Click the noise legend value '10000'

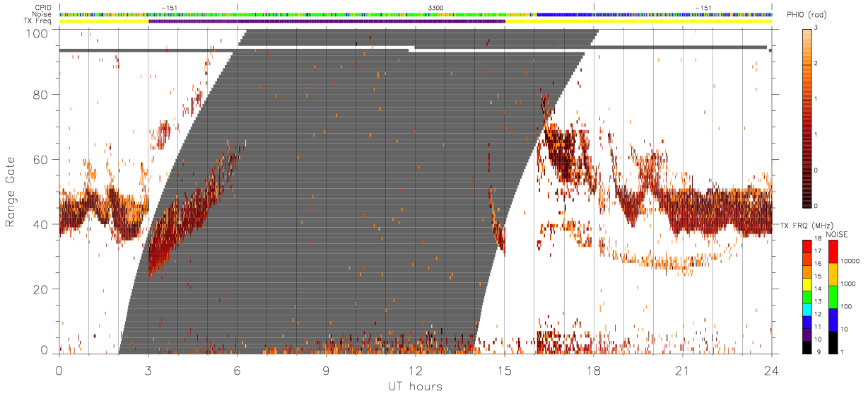[x=852, y=261]
